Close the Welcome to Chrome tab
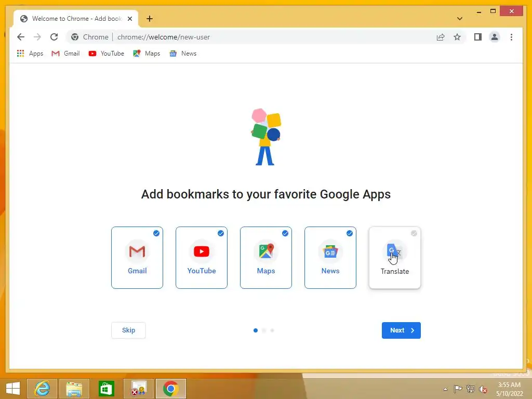Viewport: 532px width, 399px height. click(x=129, y=19)
